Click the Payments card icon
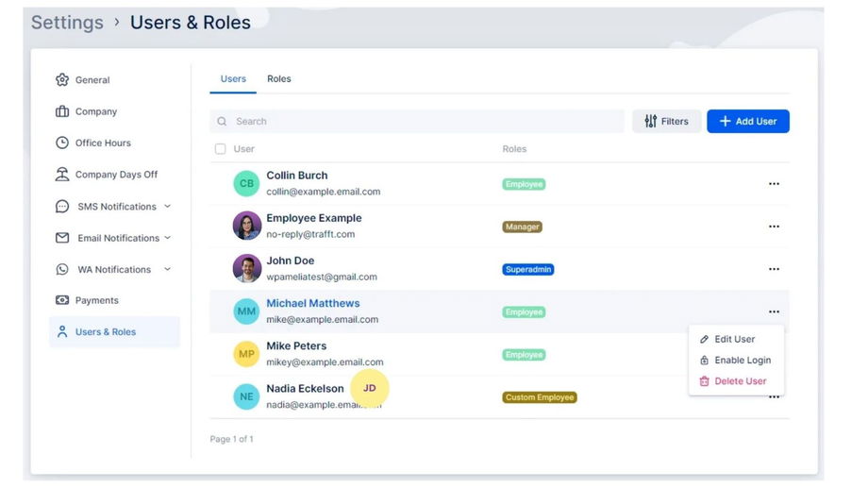Screen dimensions: 868x488 pyautogui.click(x=62, y=300)
